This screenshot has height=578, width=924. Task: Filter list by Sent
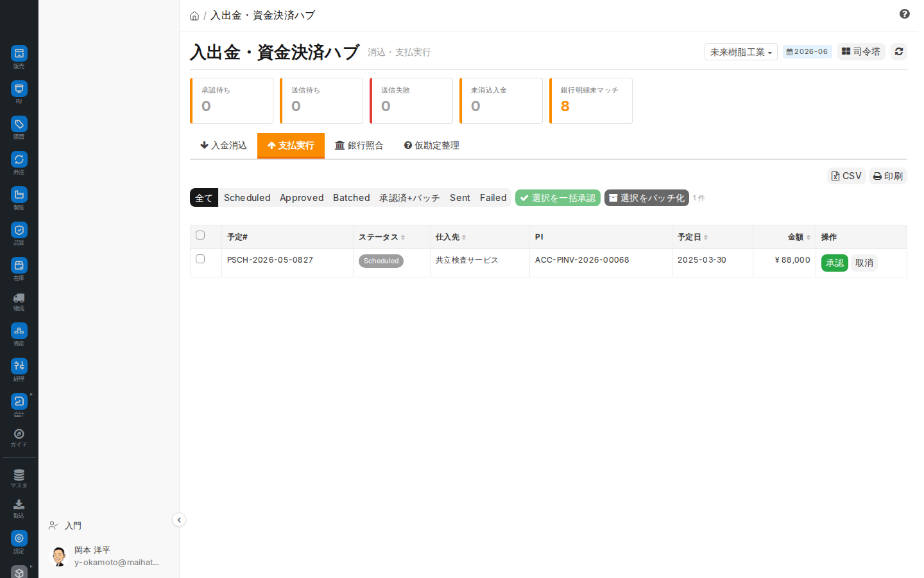460,198
